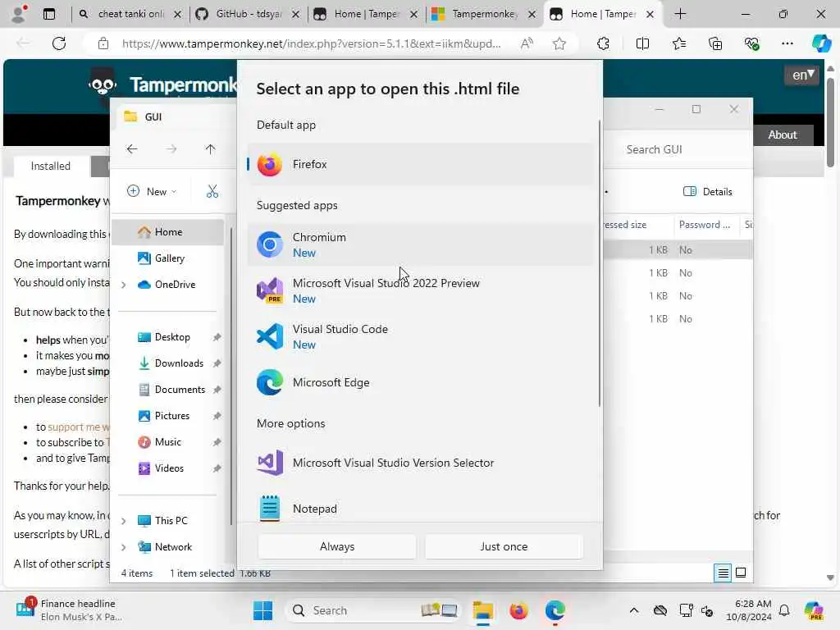The image size is (840, 630).
Task: Open the Tampermonkey About tab
Action: (783, 135)
